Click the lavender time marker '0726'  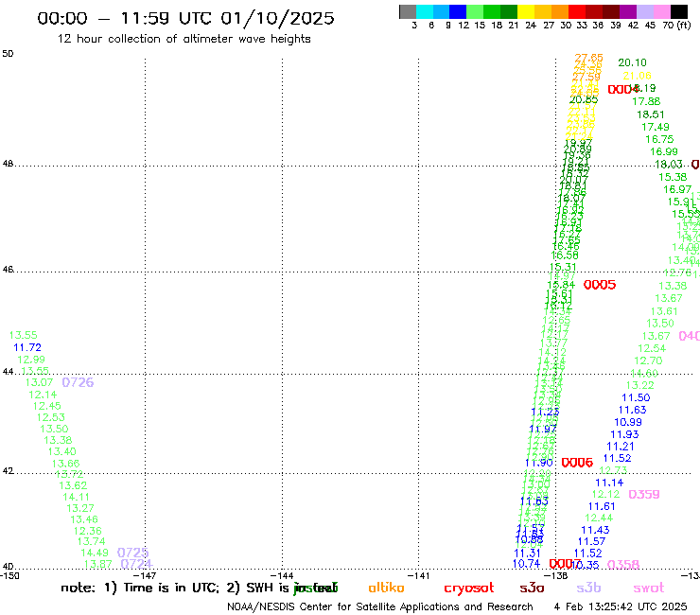[78, 382]
